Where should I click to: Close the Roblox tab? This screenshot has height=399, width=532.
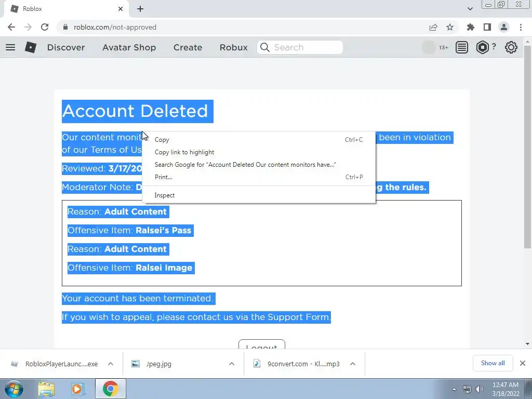121,9
